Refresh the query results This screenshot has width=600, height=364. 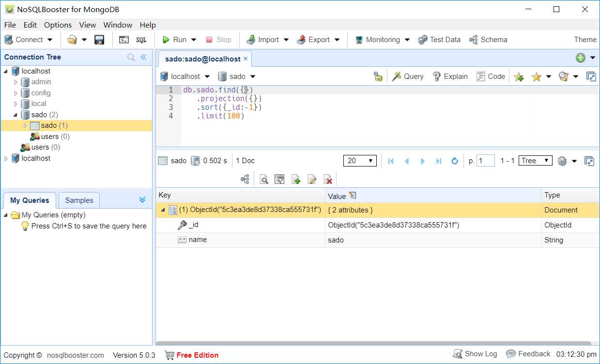[x=455, y=161]
